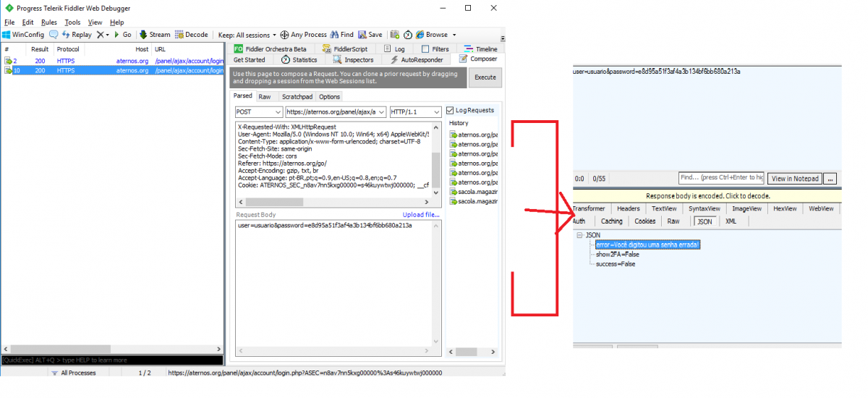Click the Go resume button
868x398 pixels.
click(x=123, y=35)
